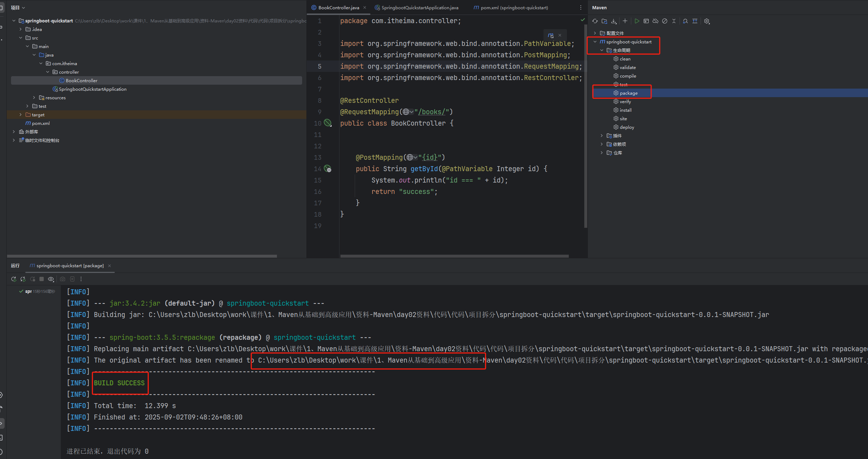Select the install lifecycle goal
Image resolution: width=868 pixels, height=459 pixels.
622,110
